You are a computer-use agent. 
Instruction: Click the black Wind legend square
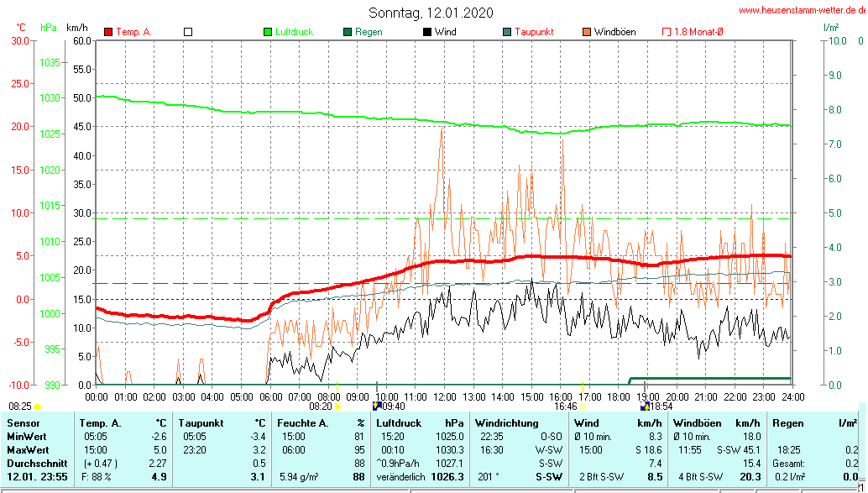tap(427, 32)
